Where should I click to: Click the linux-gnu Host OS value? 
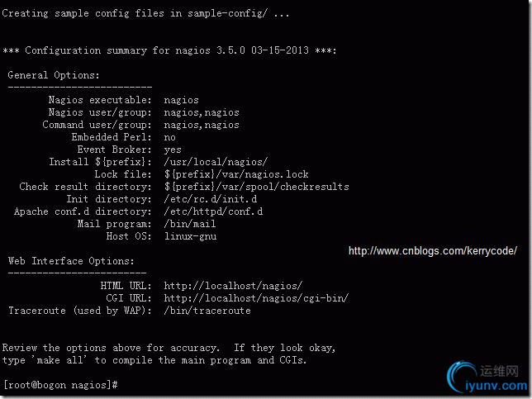tap(190, 236)
